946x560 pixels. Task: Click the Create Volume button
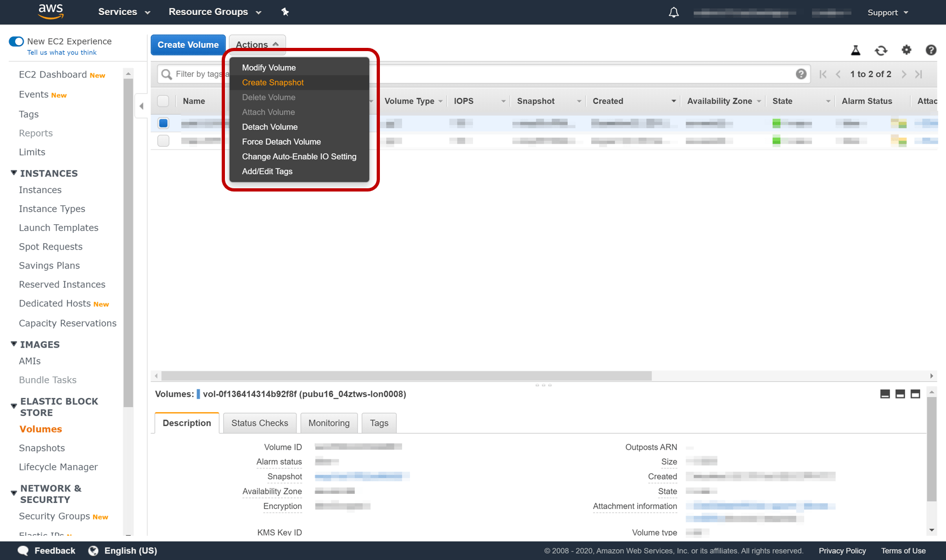pyautogui.click(x=188, y=45)
